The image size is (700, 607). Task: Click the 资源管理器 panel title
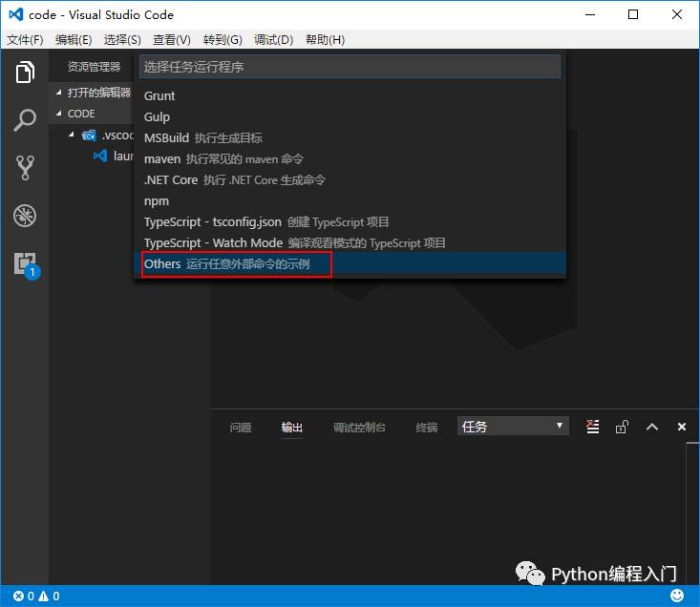pyautogui.click(x=94, y=67)
